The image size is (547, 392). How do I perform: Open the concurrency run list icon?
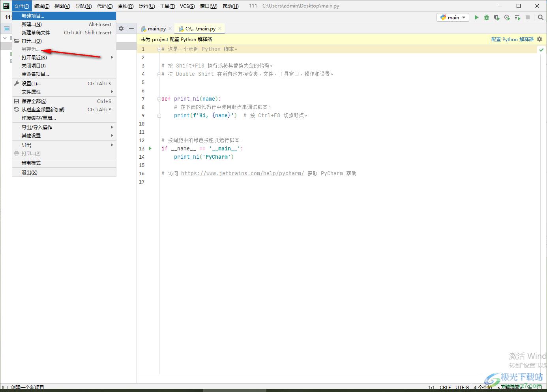pos(517,17)
